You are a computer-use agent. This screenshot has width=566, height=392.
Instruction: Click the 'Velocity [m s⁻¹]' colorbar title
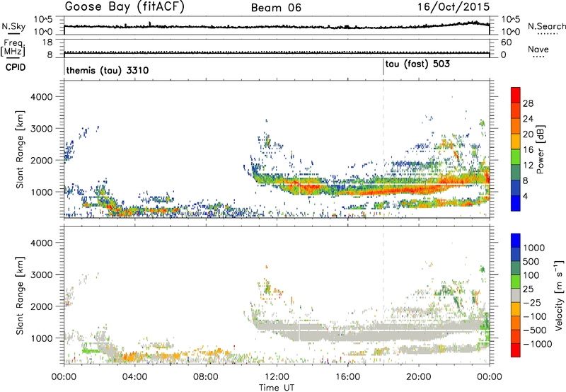(559, 295)
